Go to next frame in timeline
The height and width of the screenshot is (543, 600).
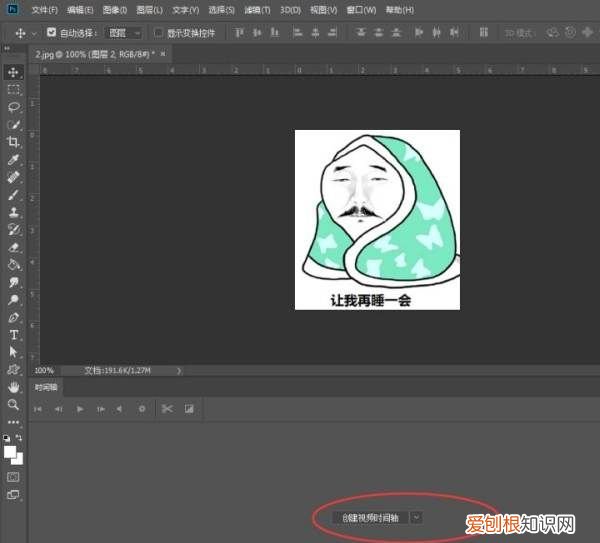click(x=101, y=409)
